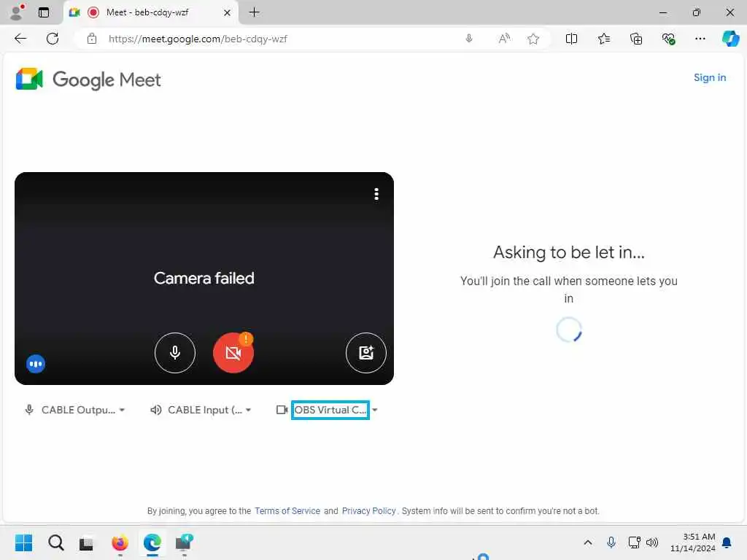This screenshot has height=560, width=747.
Task: Open tab actions menu
Action: tap(44, 12)
